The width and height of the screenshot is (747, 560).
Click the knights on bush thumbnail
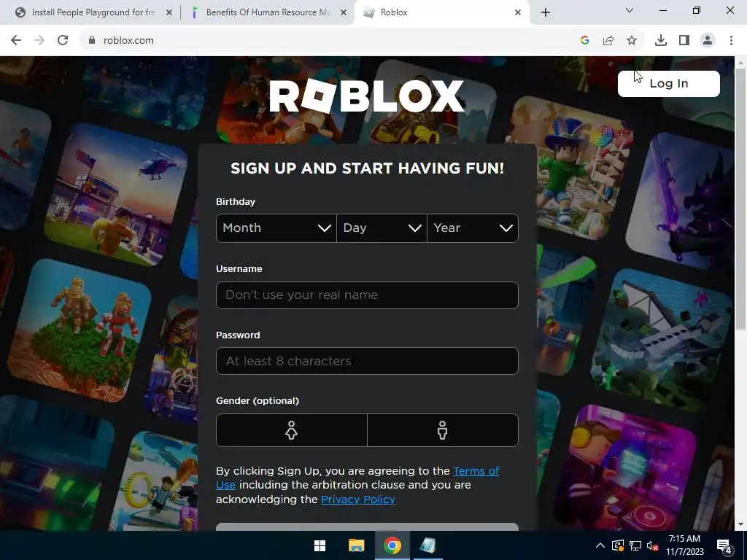(x=80, y=331)
